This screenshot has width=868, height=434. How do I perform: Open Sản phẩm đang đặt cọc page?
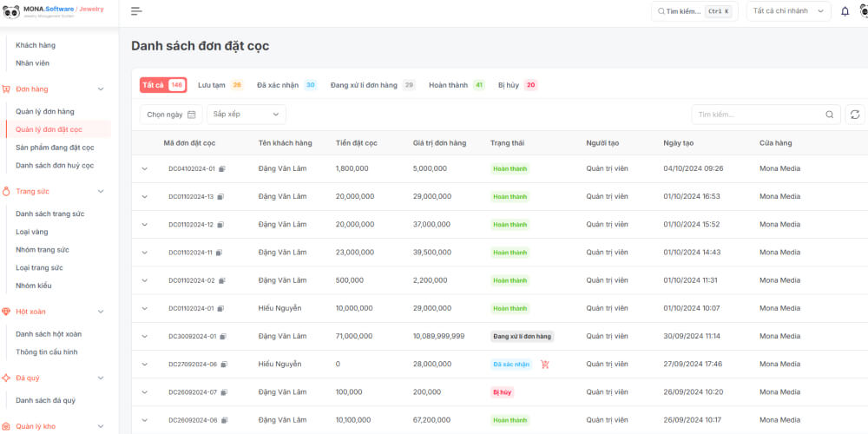click(55, 148)
